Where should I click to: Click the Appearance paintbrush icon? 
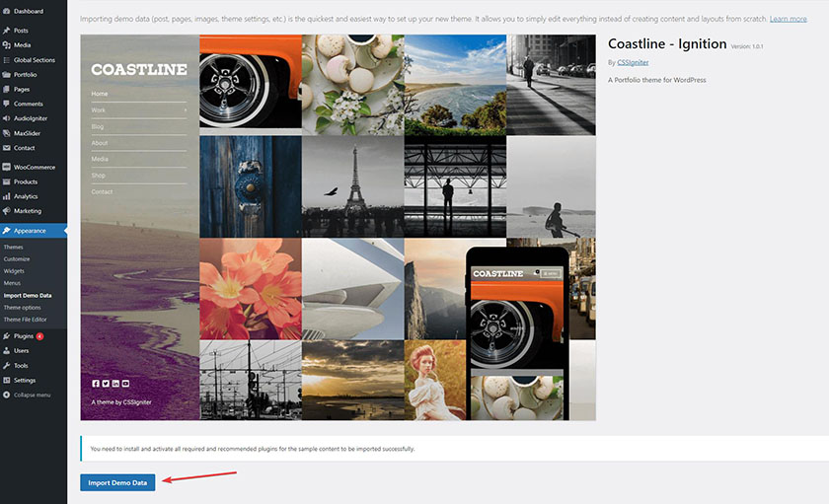[6, 231]
